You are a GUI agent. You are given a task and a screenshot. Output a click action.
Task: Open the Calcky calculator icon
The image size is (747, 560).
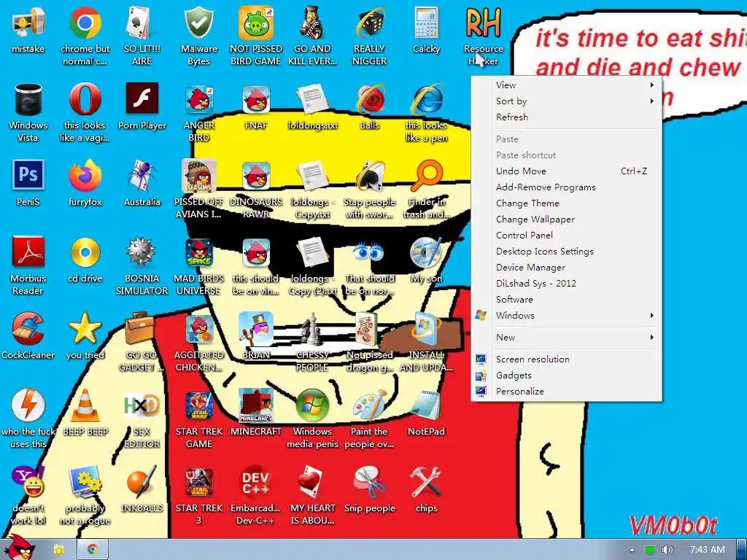(x=426, y=23)
